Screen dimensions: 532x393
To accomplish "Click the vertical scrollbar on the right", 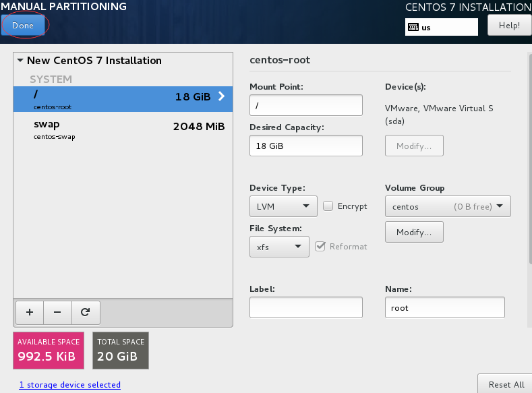I will click(x=530, y=158).
